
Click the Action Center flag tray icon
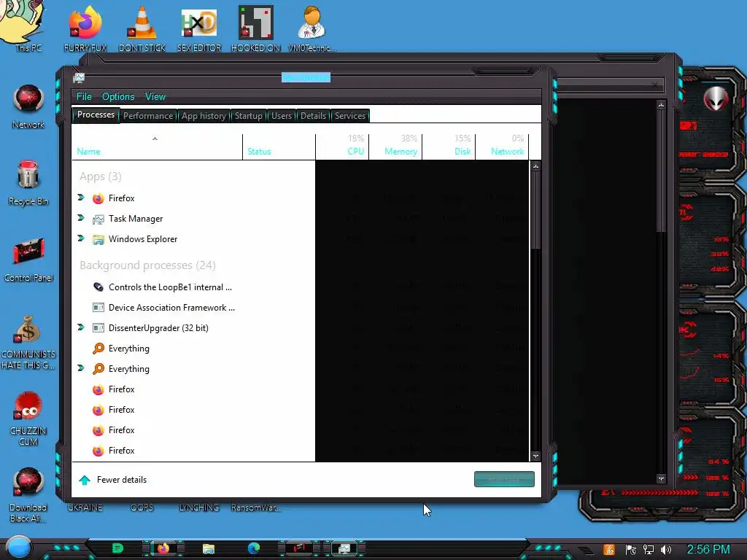coord(631,550)
